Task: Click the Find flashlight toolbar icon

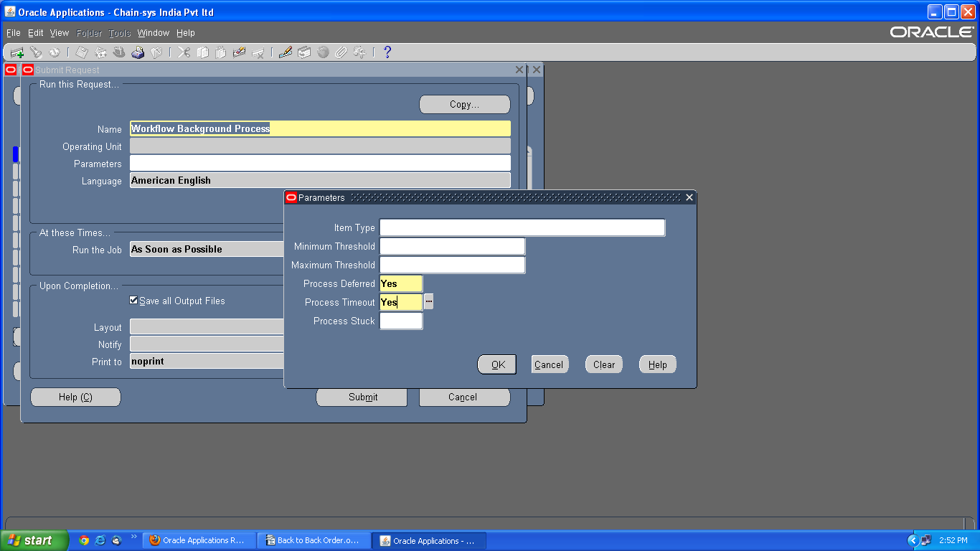Action: 35,52
